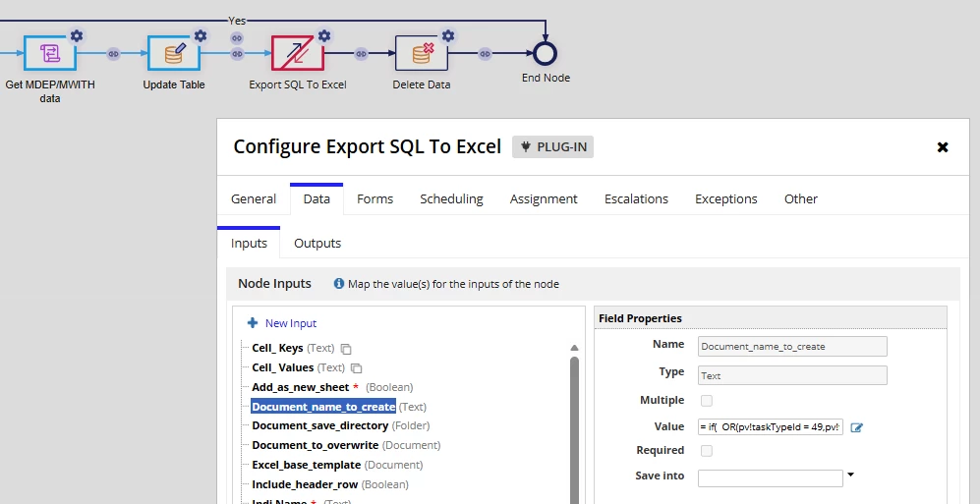Open gear settings on Update Table node

coord(200,35)
